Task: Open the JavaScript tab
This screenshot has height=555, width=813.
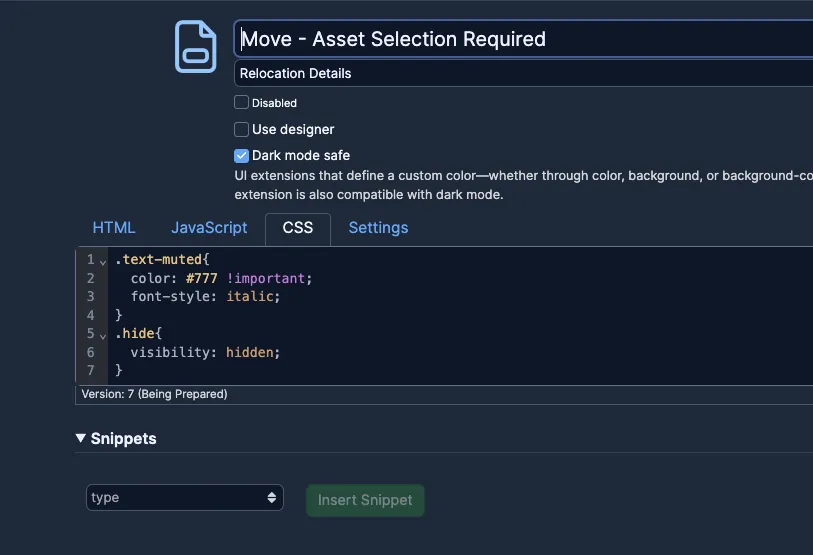Action: [209, 228]
